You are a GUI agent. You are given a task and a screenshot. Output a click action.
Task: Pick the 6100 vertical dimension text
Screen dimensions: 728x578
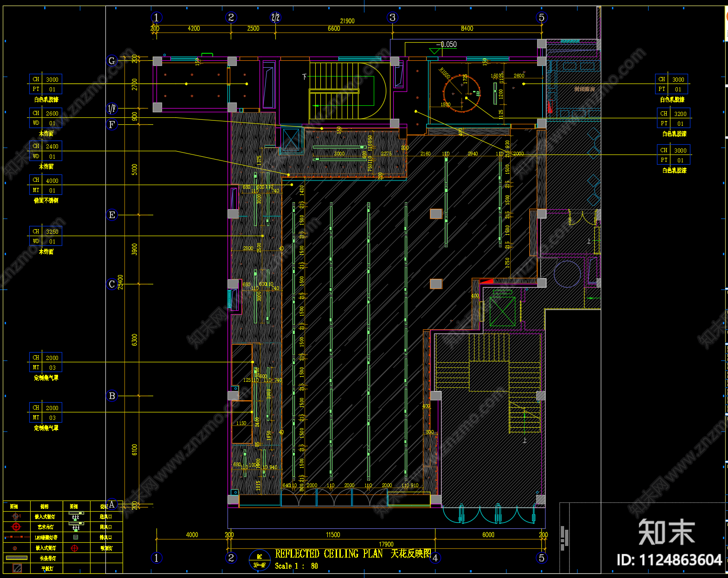(135, 450)
